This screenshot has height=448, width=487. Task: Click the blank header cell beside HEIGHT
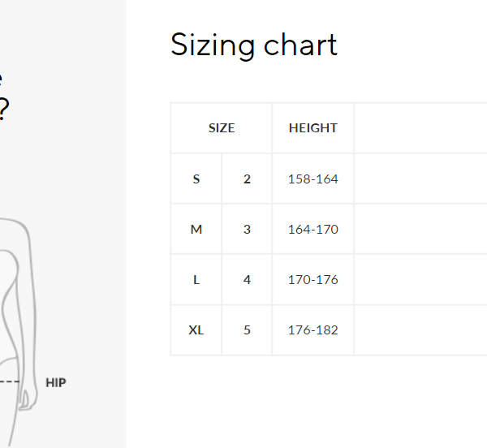click(x=420, y=128)
